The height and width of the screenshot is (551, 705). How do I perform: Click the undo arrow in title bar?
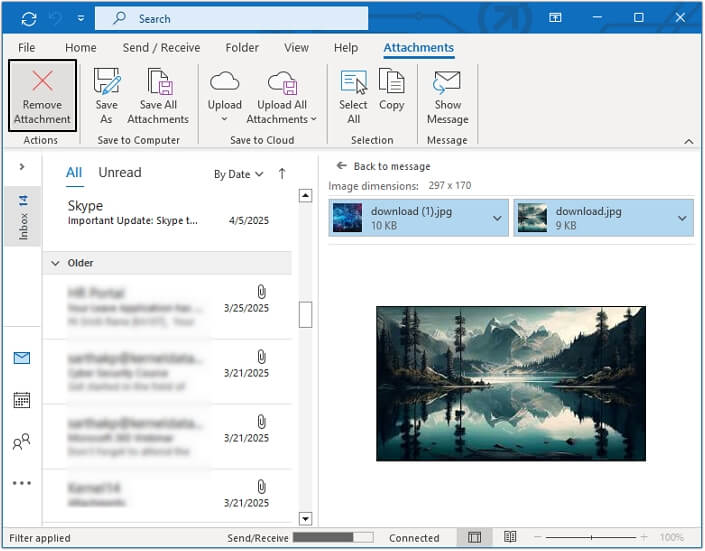pyautogui.click(x=56, y=19)
